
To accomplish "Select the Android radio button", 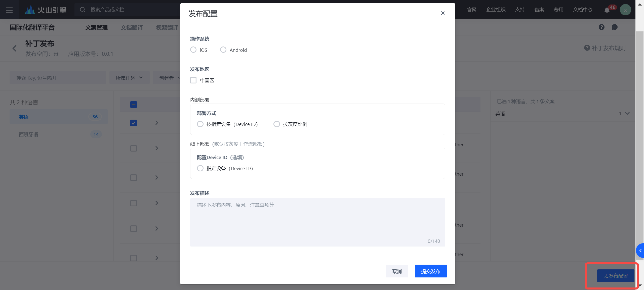I will (223, 50).
